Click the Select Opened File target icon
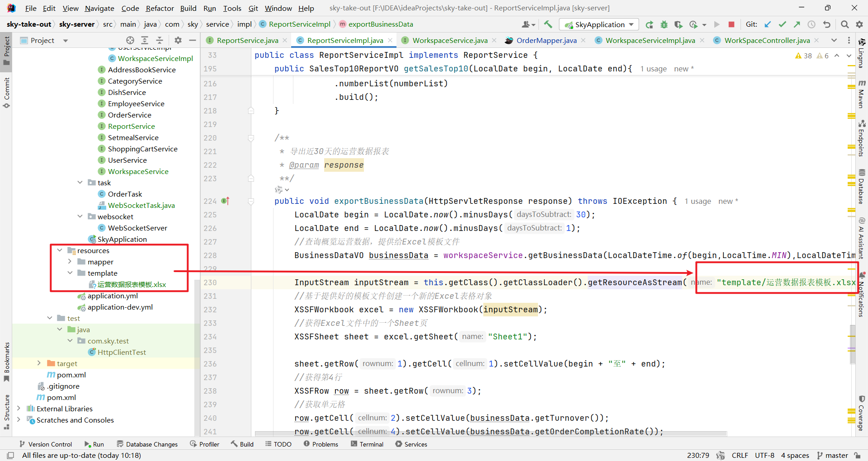This screenshot has height=461, width=868. tap(130, 40)
